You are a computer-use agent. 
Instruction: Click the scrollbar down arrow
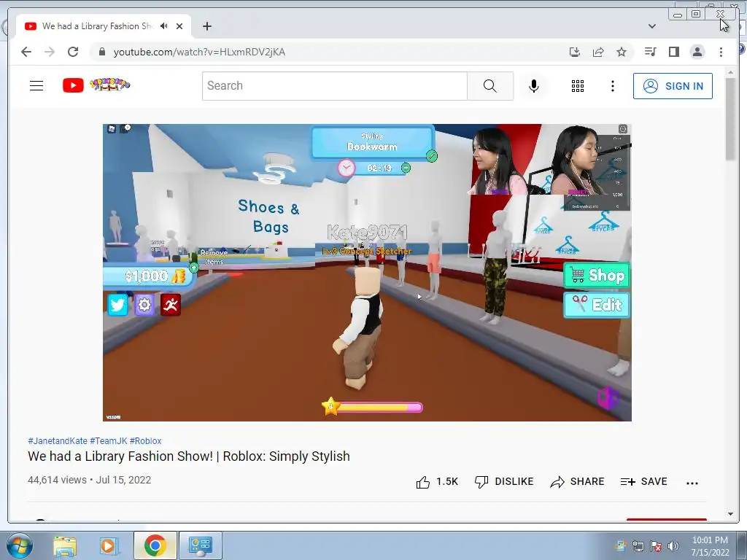pos(730,514)
